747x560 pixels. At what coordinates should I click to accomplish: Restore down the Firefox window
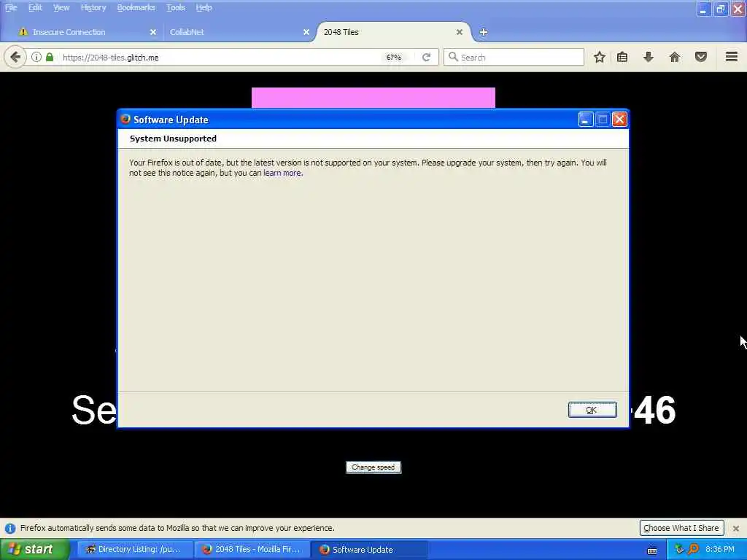721,9
